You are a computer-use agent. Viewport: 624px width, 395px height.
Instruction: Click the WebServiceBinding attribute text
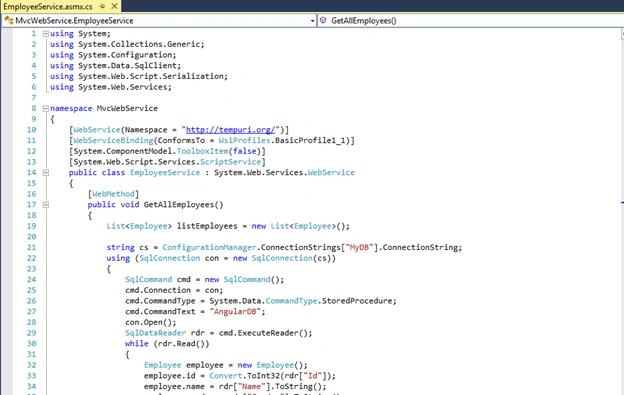pos(113,140)
